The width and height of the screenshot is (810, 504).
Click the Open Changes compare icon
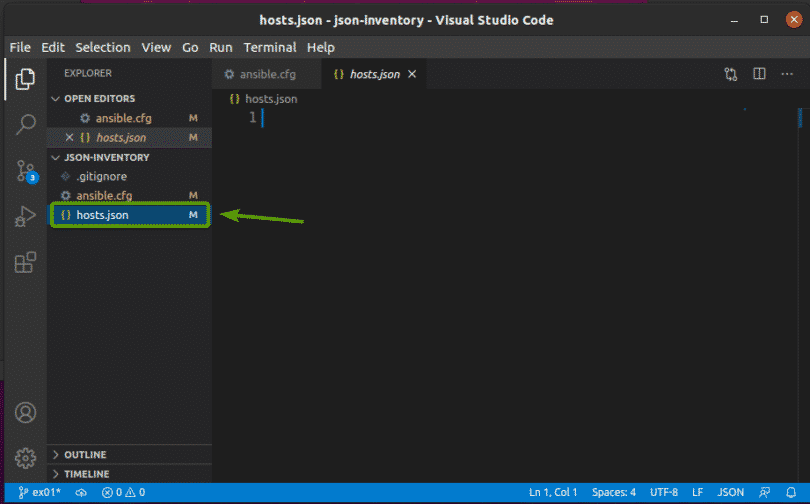730,74
